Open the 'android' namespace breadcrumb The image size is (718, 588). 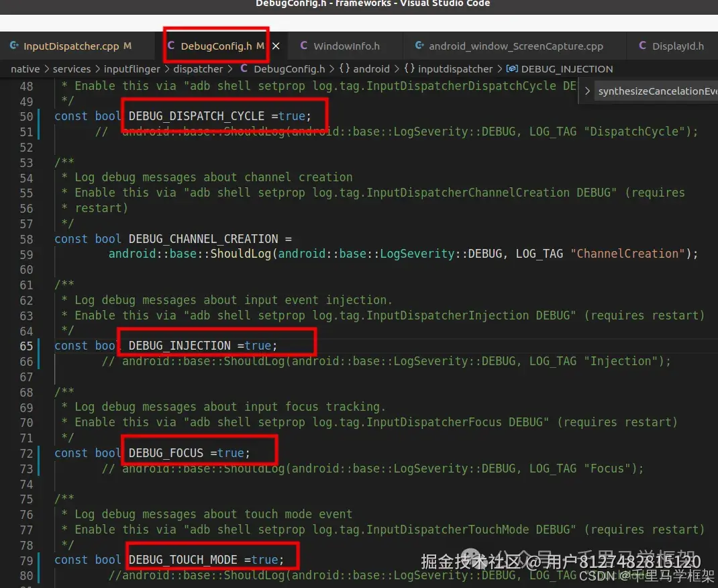[x=371, y=69]
